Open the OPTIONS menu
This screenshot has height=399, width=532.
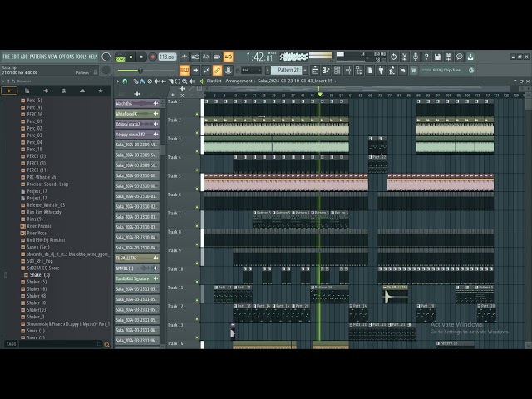66,57
